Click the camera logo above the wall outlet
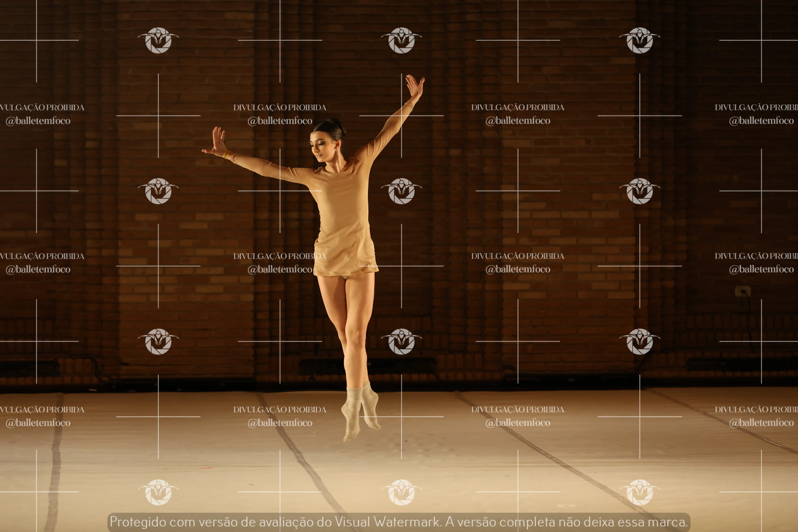 640,191
